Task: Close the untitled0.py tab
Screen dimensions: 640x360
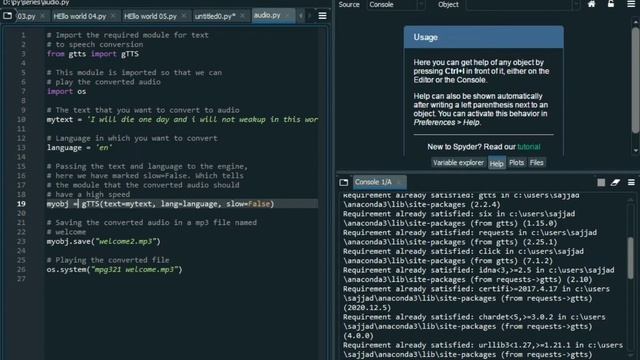Action: (x=242, y=16)
